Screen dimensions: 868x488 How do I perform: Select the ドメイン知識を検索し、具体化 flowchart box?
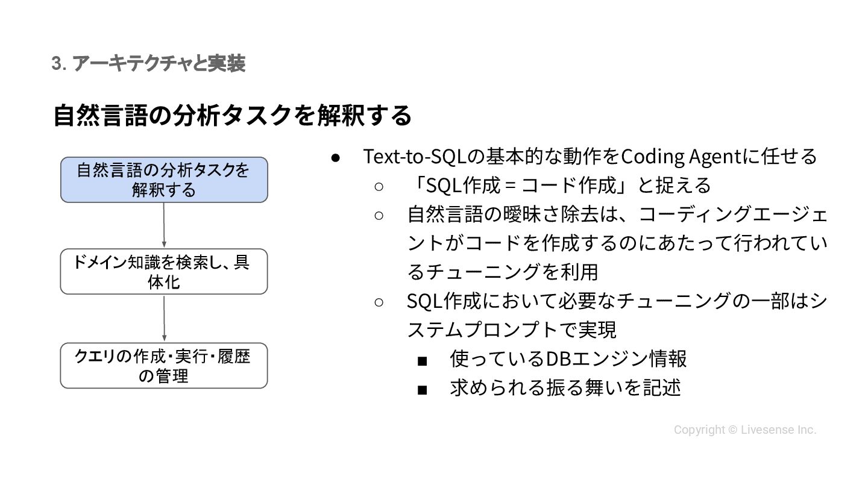(x=164, y=272)
